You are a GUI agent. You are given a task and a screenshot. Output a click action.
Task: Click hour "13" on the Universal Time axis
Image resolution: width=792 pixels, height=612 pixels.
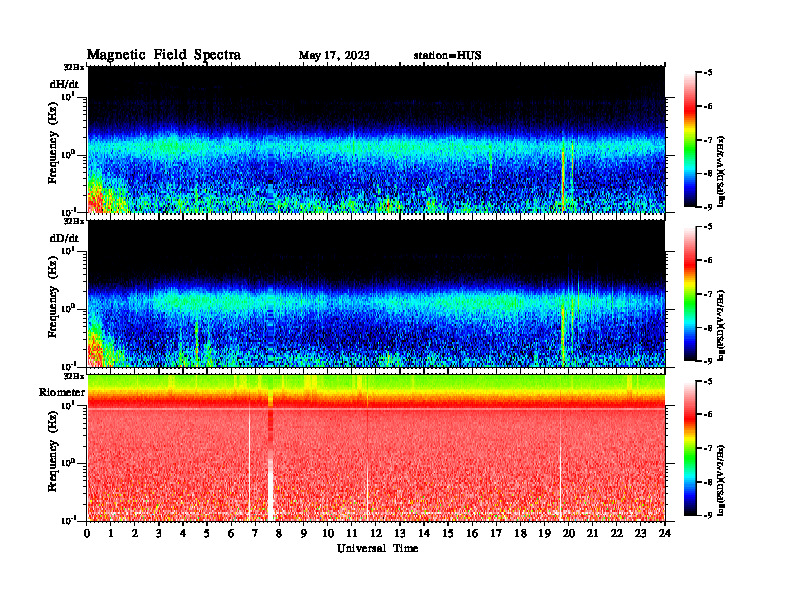(x=400, y=533)
